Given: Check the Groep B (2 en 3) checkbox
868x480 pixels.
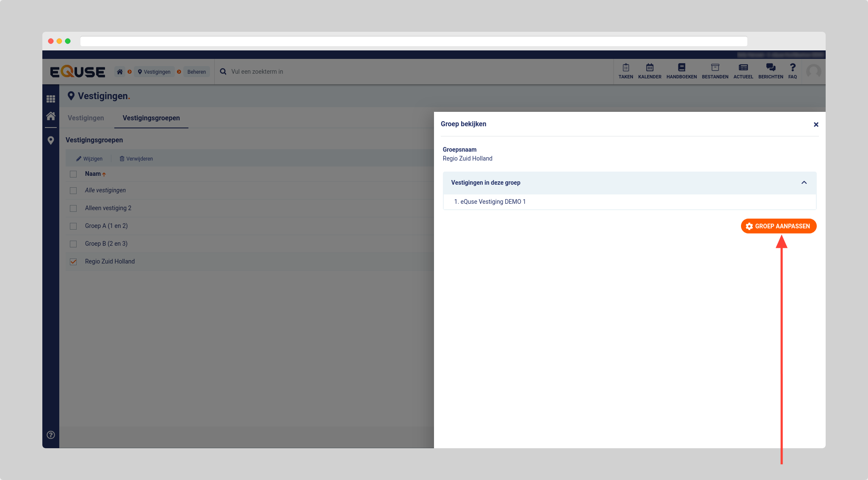Looking at the screenshot, I should [x=73, y=244].
